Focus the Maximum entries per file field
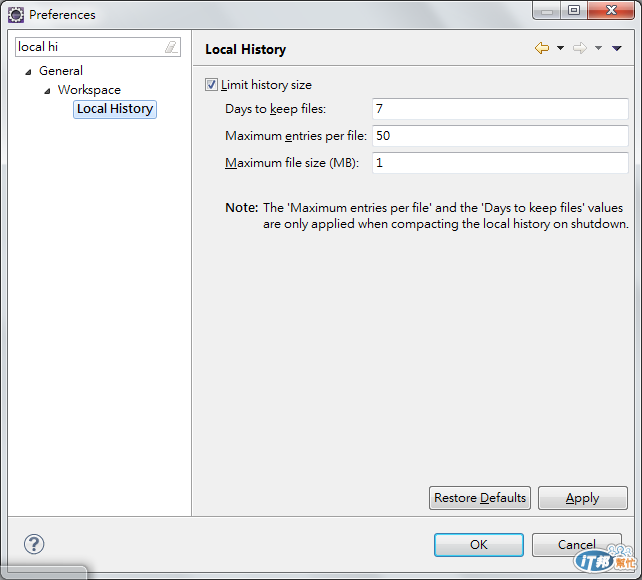Image resolution: width=642 pixels, height=580 pixels. (500, 136)
